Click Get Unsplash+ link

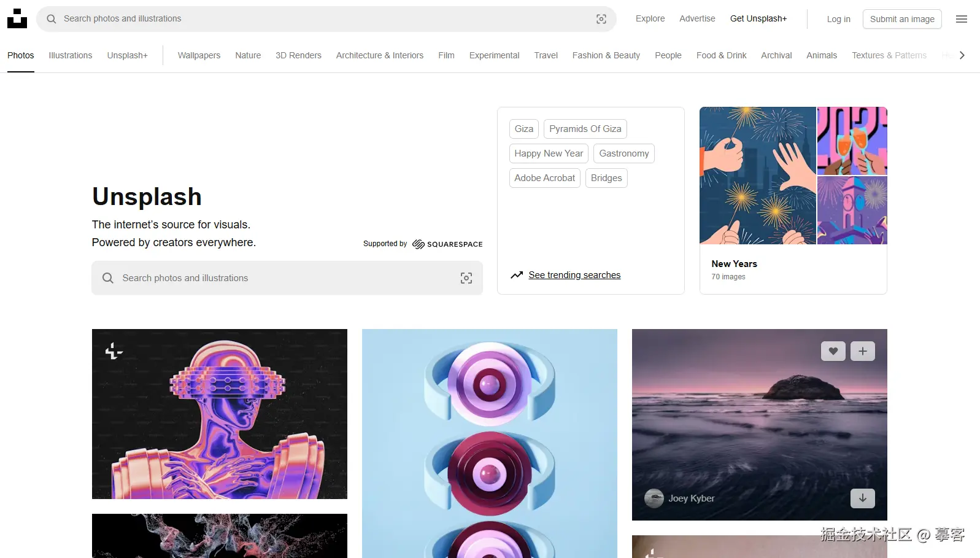click(758, 18)
